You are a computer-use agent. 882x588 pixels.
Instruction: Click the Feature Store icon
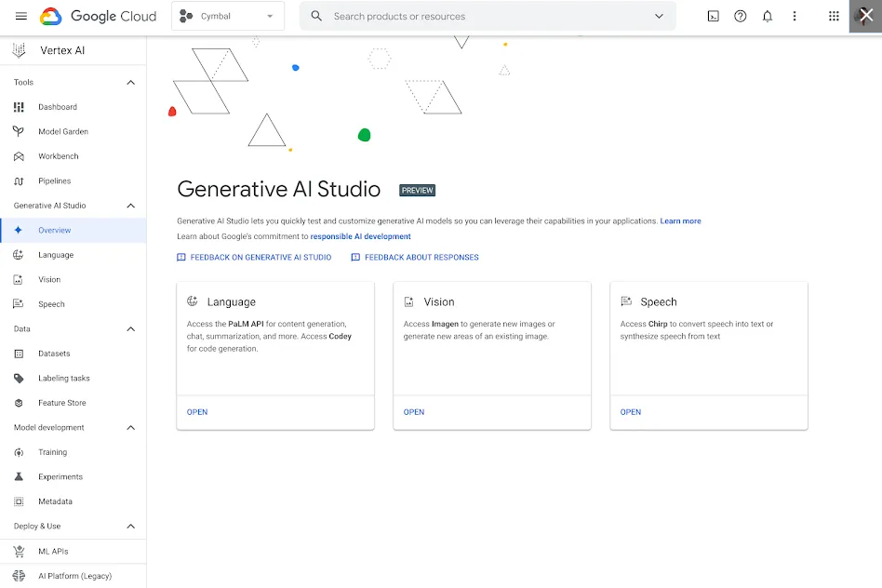(19, 403)
